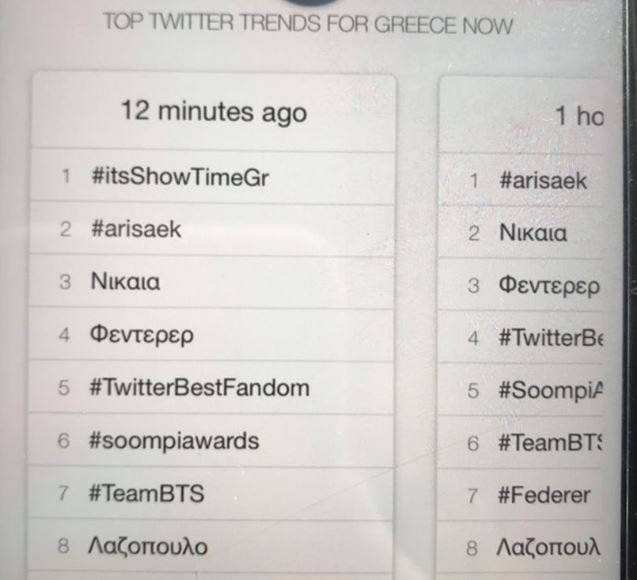Click the "12 minutes ago" column header
The height and width of the screenshot is (580, 637).
(213, 111)
